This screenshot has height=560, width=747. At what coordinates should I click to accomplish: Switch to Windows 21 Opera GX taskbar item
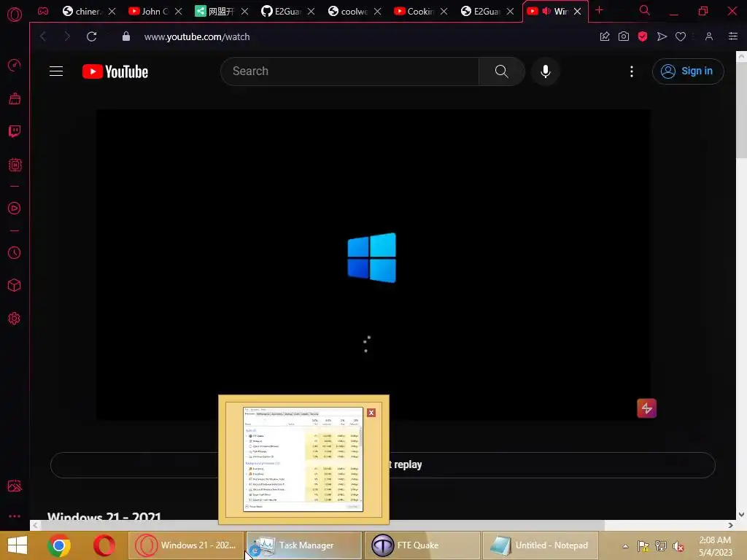tap(186, 545)
